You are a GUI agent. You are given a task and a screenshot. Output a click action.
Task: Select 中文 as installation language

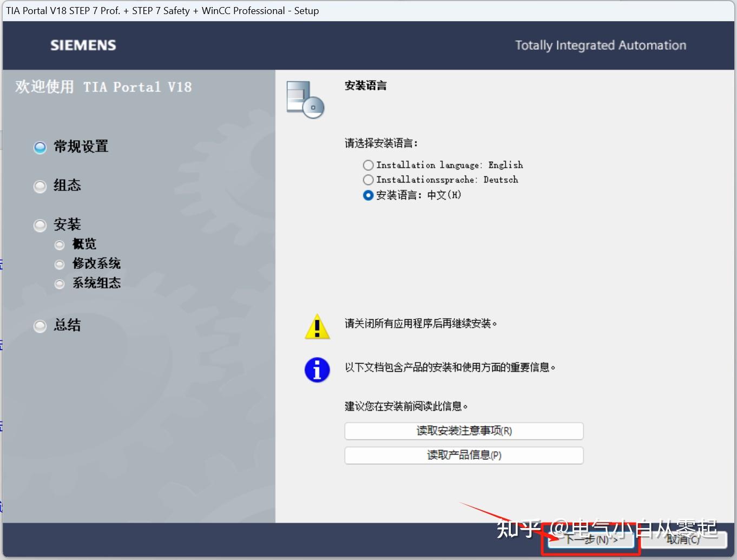368,195
